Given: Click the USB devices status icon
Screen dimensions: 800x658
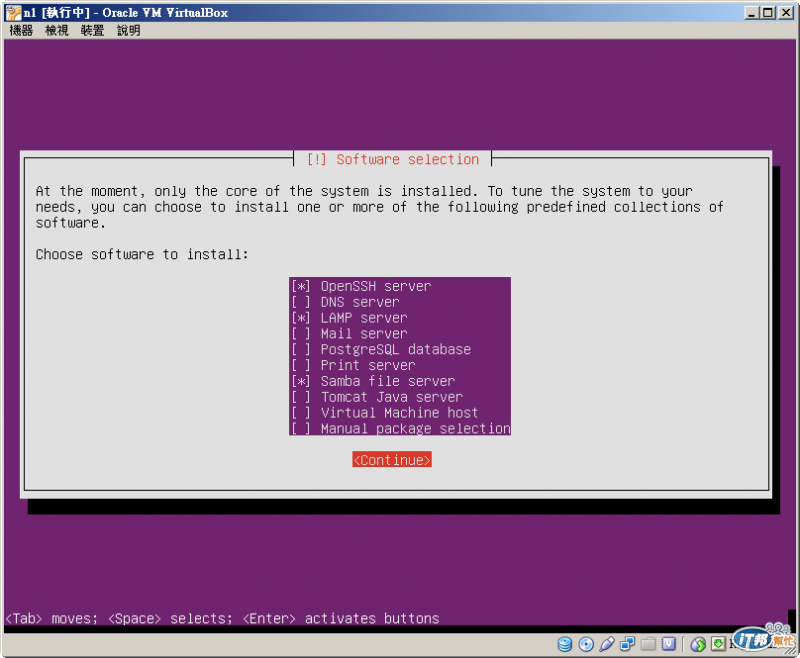Looking at the screenshot, I should pos(607,644).
